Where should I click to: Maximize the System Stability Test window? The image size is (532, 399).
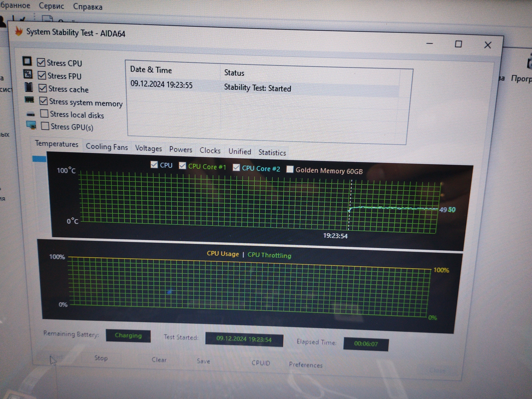(458, 44)
